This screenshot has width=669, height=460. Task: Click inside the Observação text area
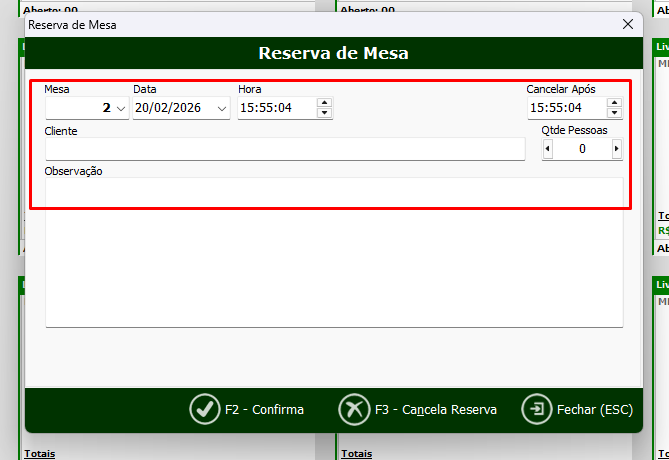(333, 250)
